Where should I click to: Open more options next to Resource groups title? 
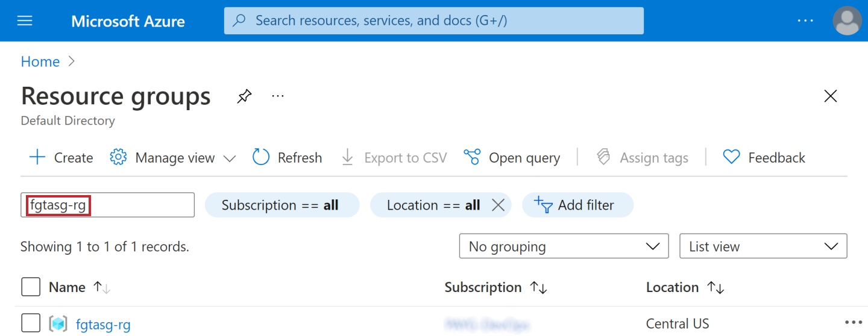point(277,96)
